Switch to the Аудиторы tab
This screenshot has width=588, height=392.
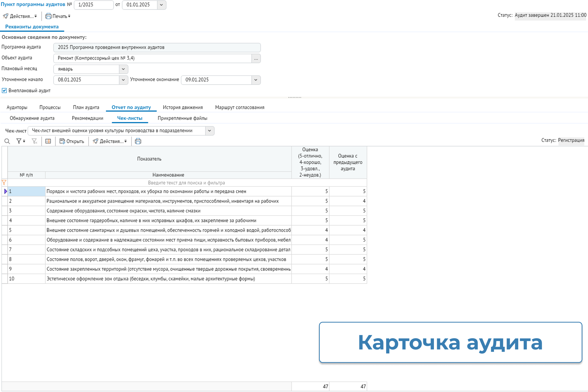(17, 108)
